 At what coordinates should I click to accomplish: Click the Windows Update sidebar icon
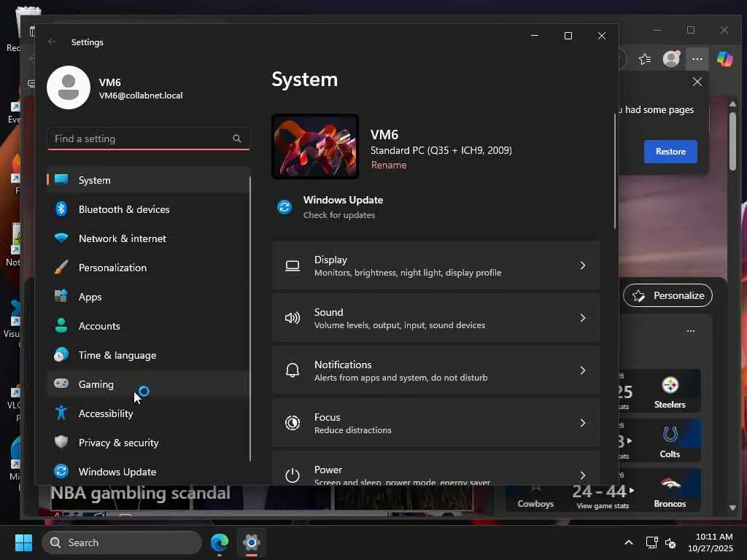tap(61, 472)
